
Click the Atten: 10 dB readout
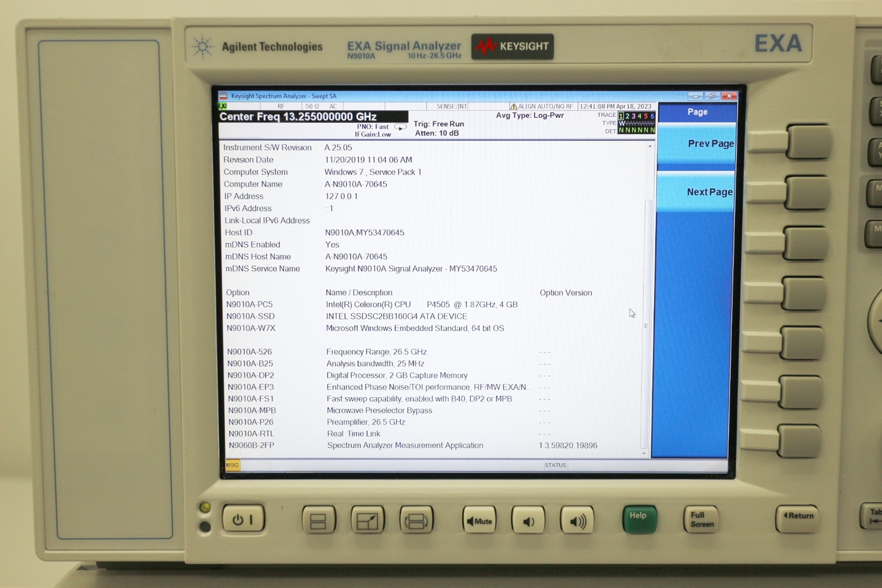[x=437, y=133]
